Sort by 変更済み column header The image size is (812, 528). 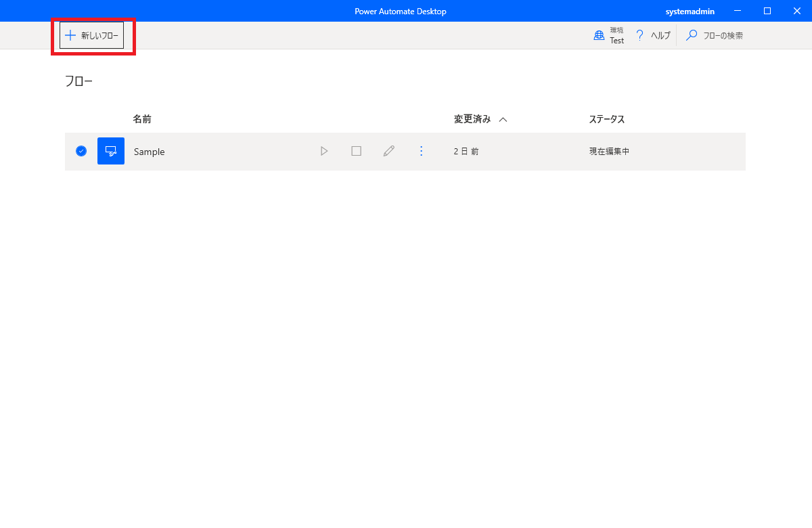pyautogui.click(x=472, y=119)
